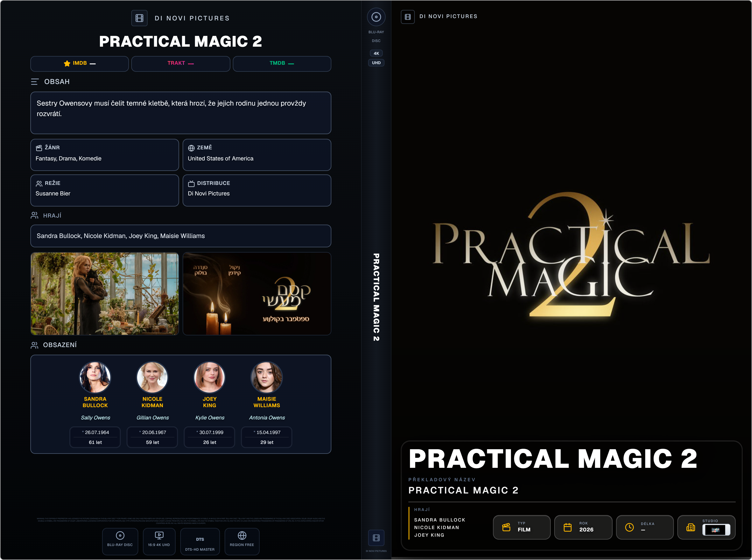Click the TYP clapperboard icon

[506, 527]
